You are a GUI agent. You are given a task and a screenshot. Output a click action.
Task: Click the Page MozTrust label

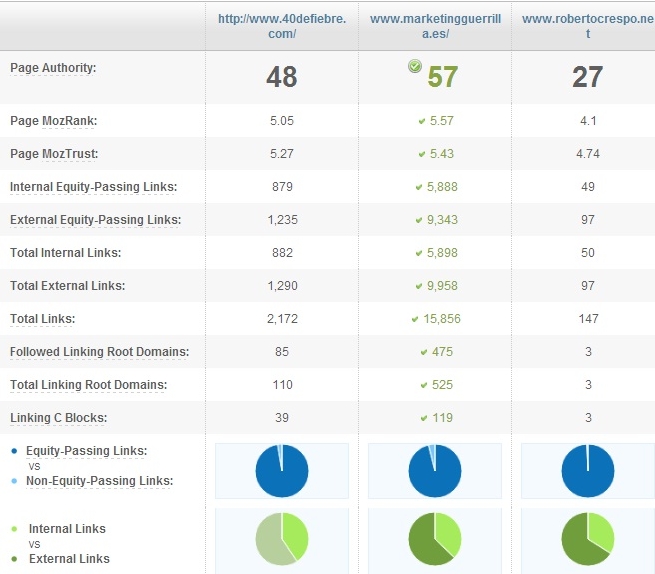point(54,154)
